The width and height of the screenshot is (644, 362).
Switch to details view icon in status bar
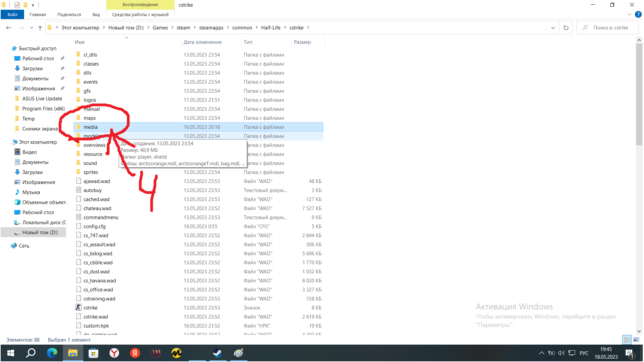(628, 340)
